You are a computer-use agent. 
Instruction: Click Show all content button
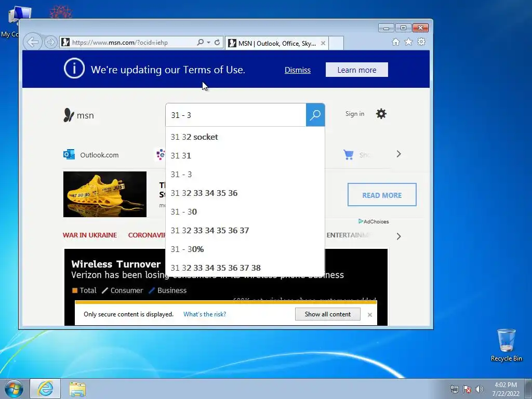pos(328,314)
